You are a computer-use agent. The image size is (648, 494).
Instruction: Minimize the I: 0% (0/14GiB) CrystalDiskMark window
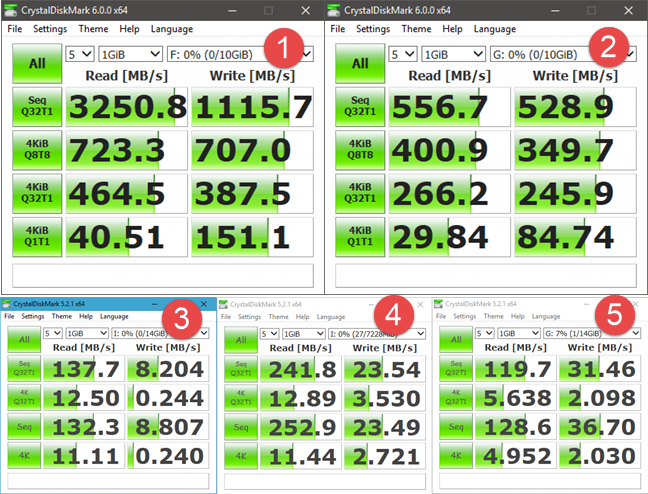(x=155, y=304)
